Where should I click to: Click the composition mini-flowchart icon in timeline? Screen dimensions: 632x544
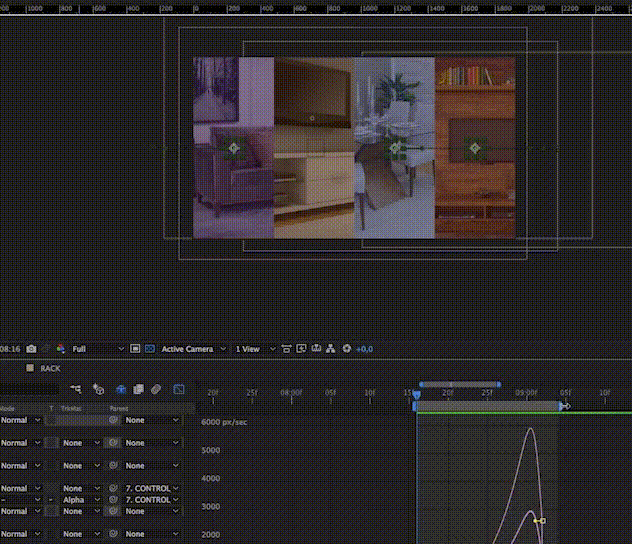(x=76, y=389)
